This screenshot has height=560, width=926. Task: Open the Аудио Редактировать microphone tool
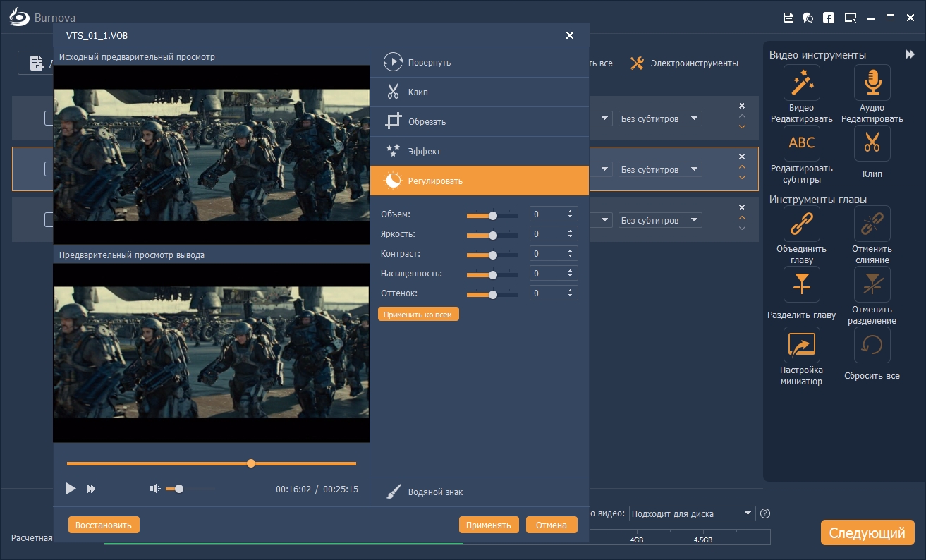tap(872, 83)
